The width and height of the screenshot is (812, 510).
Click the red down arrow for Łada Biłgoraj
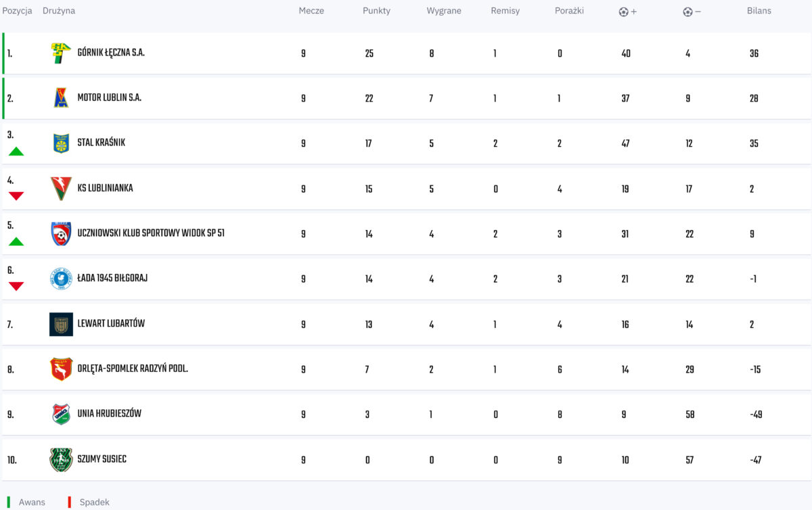16,286
